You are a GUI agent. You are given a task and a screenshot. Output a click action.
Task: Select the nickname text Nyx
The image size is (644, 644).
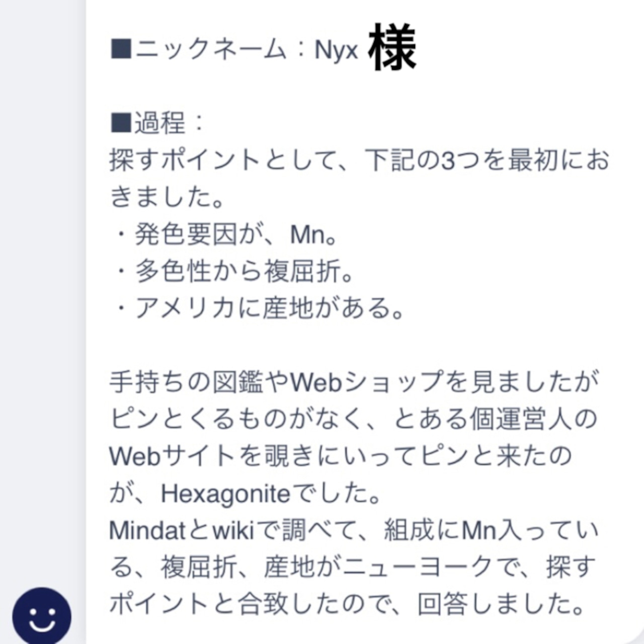pyautogui.click(x=336, y=50)
